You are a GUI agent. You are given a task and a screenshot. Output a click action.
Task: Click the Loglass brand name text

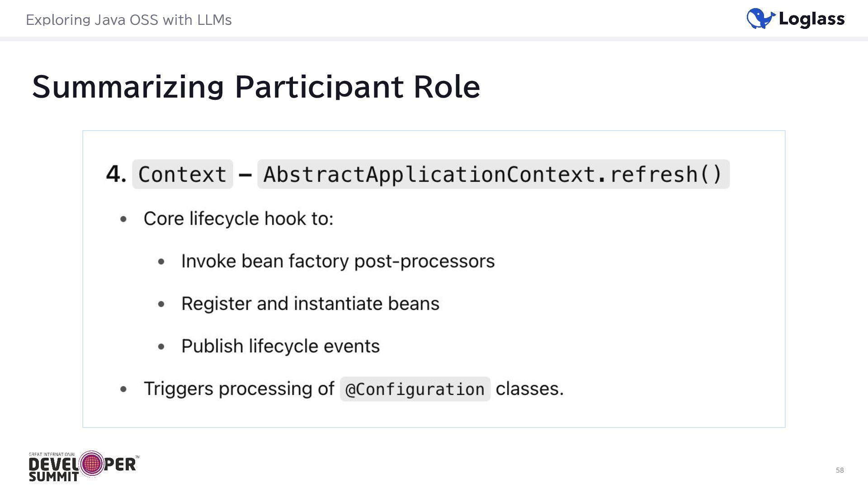tap(811, 19)
